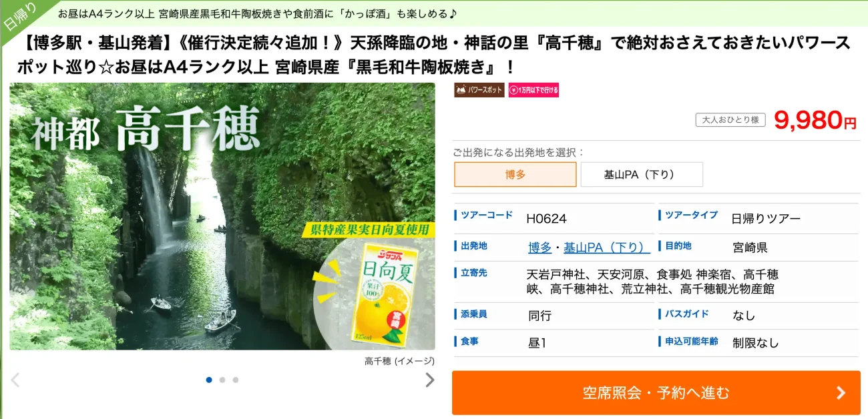The image size is (868, 419).
Task: Click the 1万円以下で行ける pink tag
Action: [533, 90]
